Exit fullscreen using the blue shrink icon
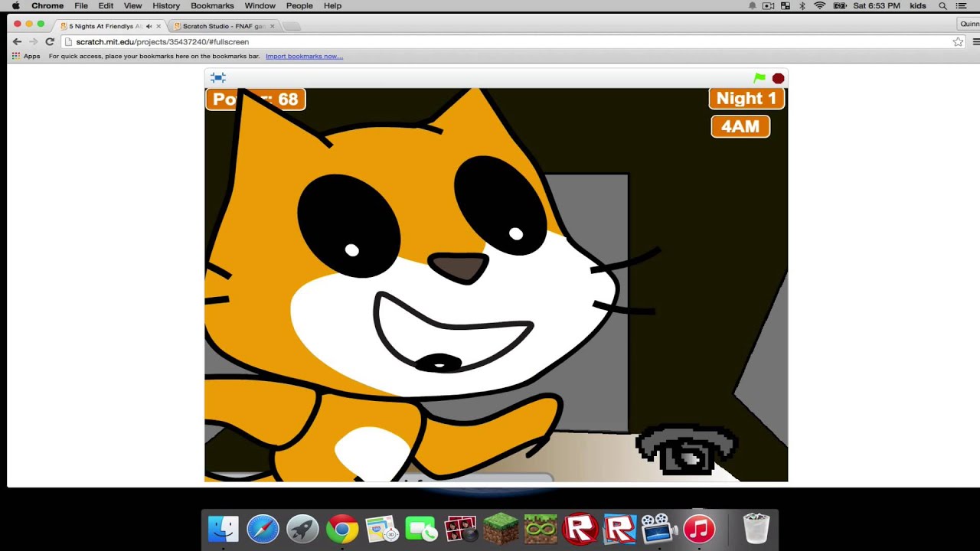The image size is (980, 551). tap(218, 77)
